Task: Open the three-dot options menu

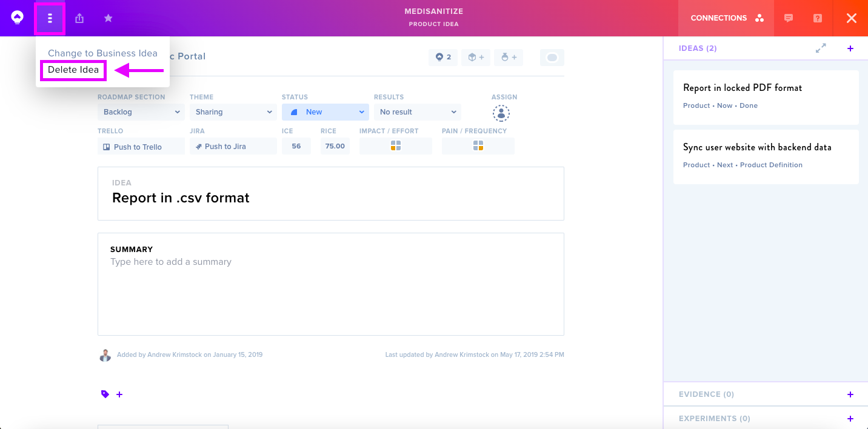Action: point(50,18)
